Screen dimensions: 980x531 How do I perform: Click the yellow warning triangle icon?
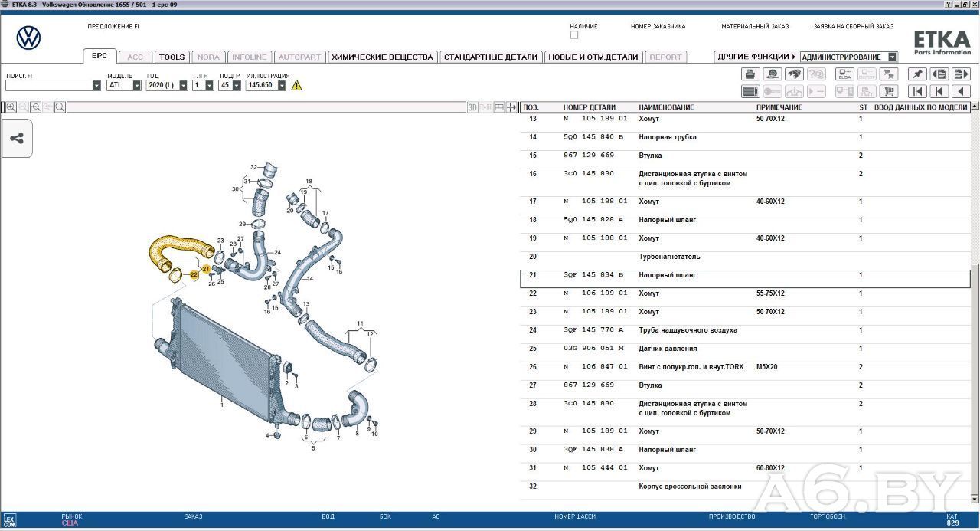point(296,85)
